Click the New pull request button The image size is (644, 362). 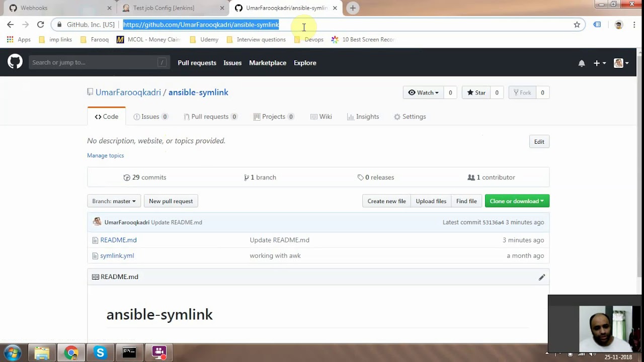171,201
